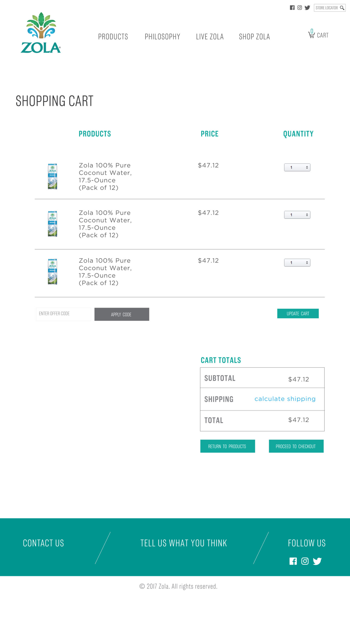Focus the Enter Offer Code field
Image resolution: width=350 pixels, height=644 pixels.
pyautogui.click(x=63, y=314)
